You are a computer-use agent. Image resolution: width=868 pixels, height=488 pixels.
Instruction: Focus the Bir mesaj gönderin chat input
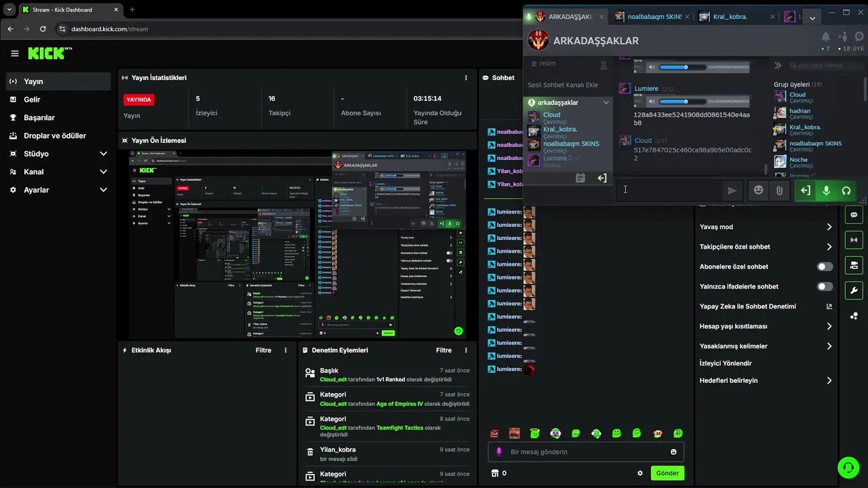(x=587, y=452)
